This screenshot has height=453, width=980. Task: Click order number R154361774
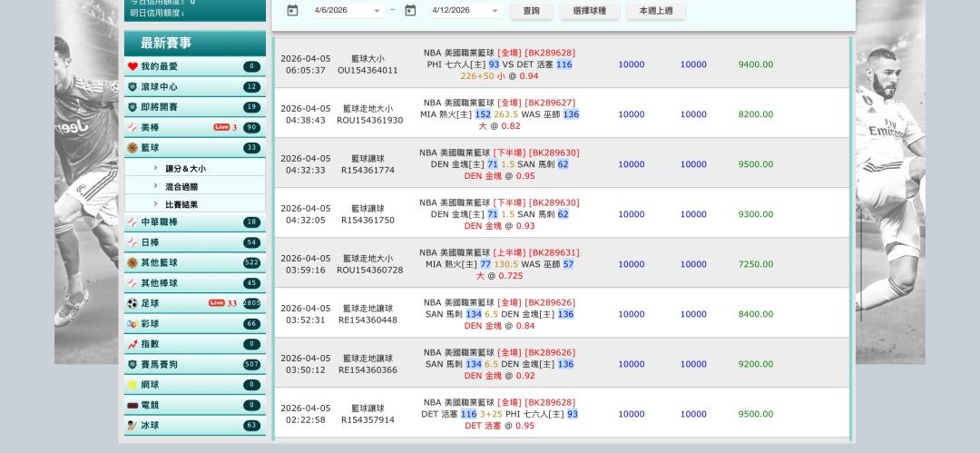point(367,170)
